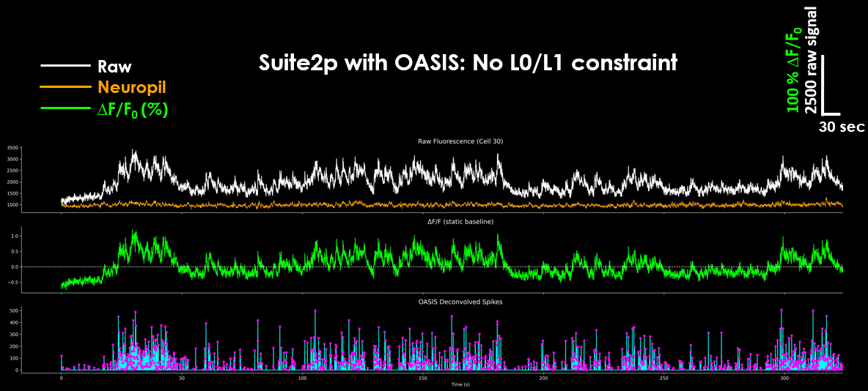Click the 1500 tick on raw fluorescence axis
This screenshot has height=391, width=868.
click(12, 193)
